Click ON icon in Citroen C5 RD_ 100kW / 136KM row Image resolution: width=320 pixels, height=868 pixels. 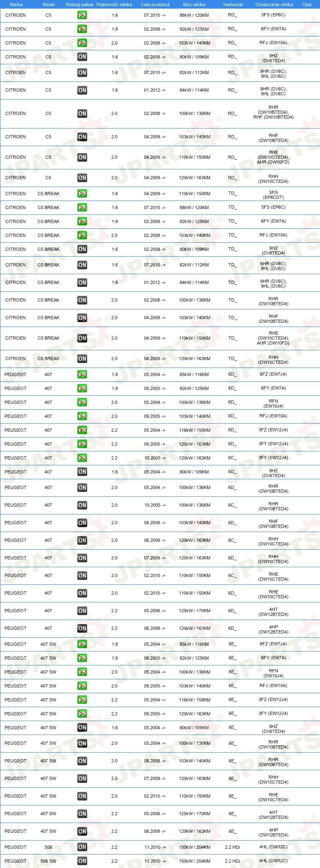point(82,113)
